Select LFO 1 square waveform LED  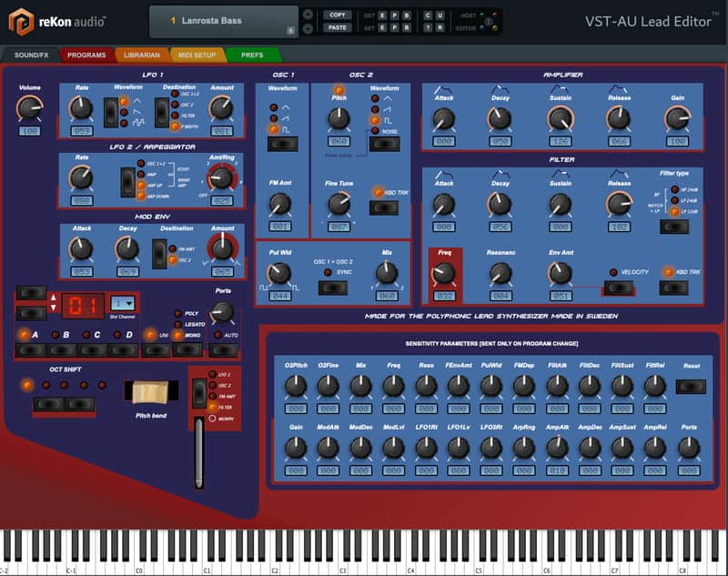click(124, 124)
